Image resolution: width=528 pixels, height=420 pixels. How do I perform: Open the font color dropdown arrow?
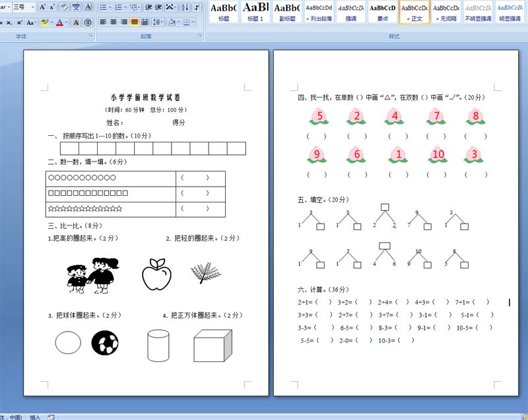click(x=67, y=22)
